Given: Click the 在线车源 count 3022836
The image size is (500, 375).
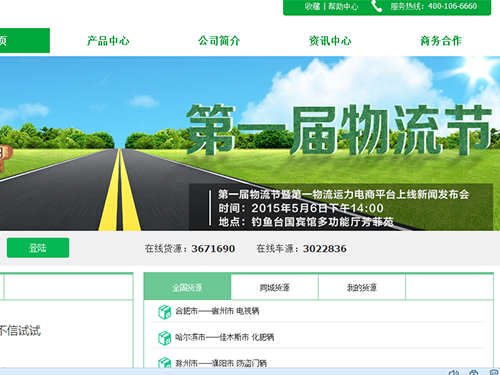Looking at the screenshot, I should point(325,249).
